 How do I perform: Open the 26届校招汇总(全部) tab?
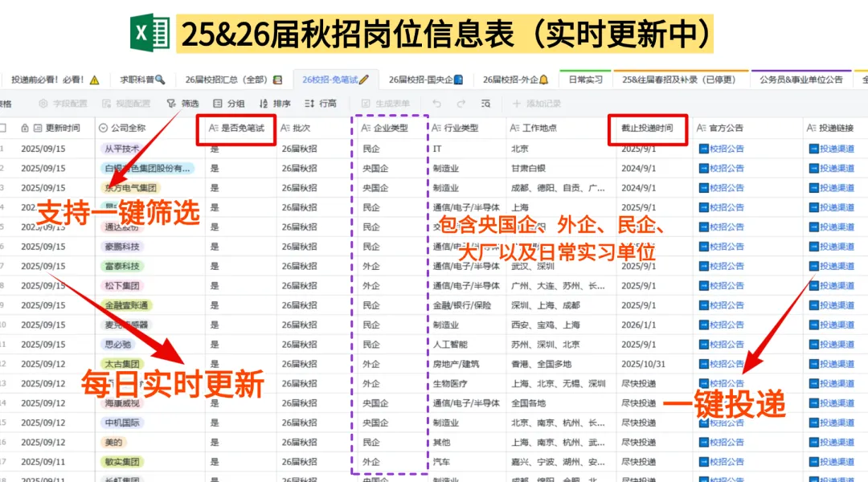click(234, 80)
